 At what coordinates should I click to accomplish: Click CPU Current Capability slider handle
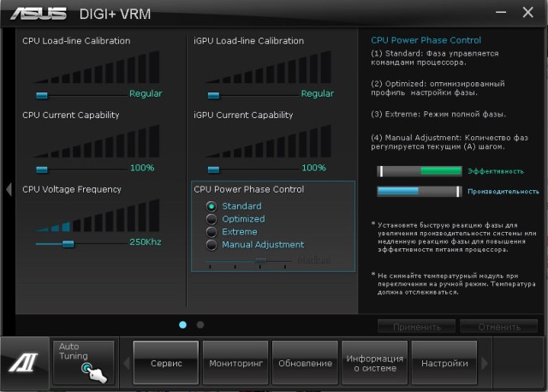(42, 169)
